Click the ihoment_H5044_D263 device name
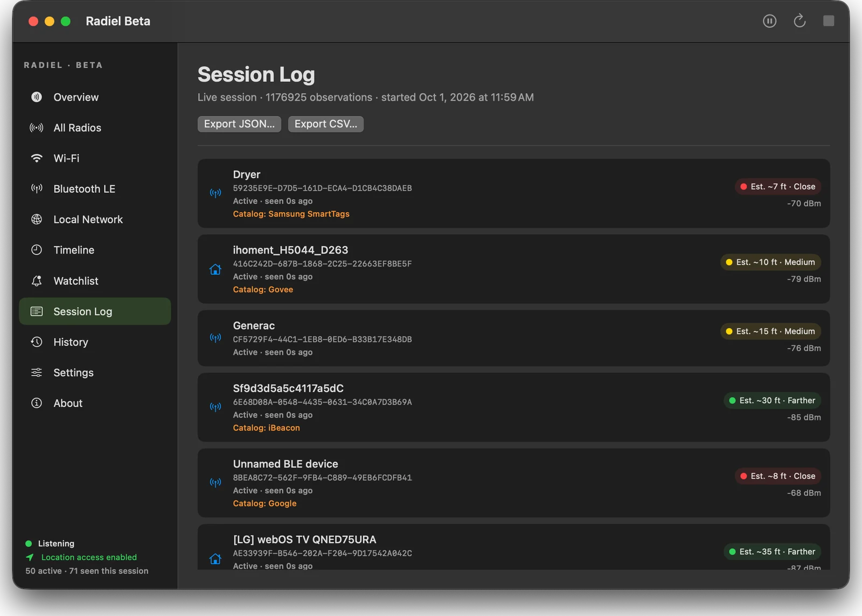Viewport: 862px width, 616px height. point(290,250)
